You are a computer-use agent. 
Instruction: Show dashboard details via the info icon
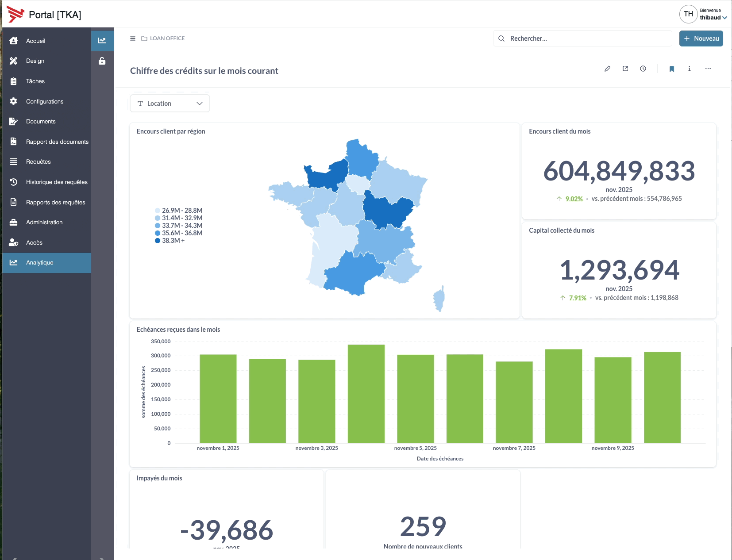pos(689,69)
